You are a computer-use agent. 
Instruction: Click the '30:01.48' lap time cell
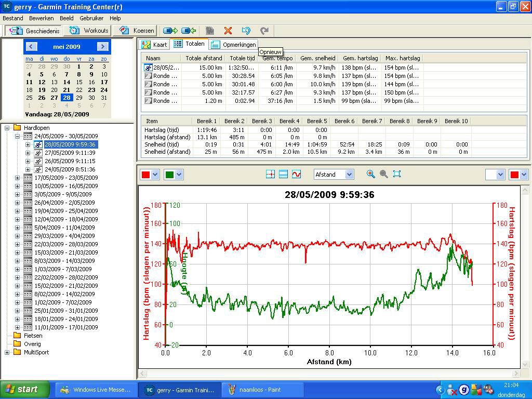pyautogui.click(x=243, y=84)
